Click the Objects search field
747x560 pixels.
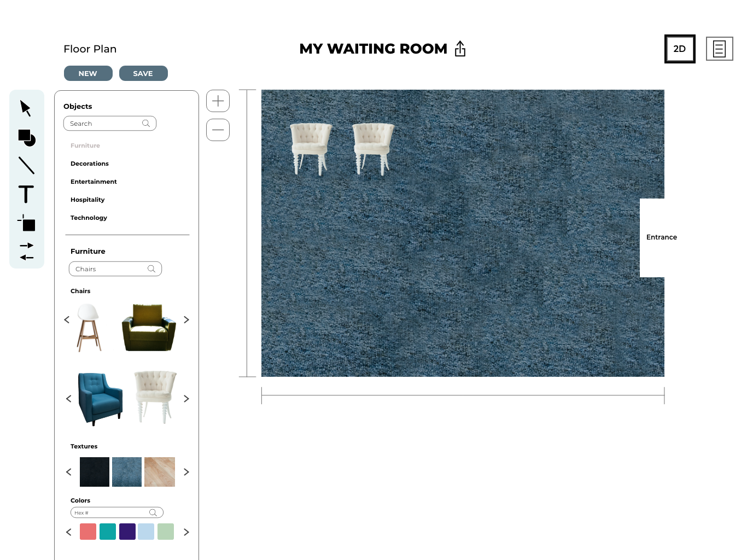click(110, 124)
